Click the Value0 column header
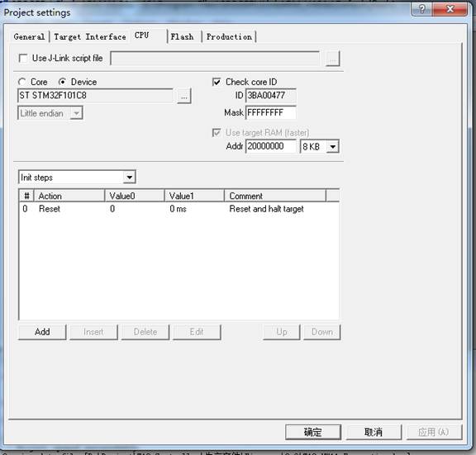 [x=135, y=196]
